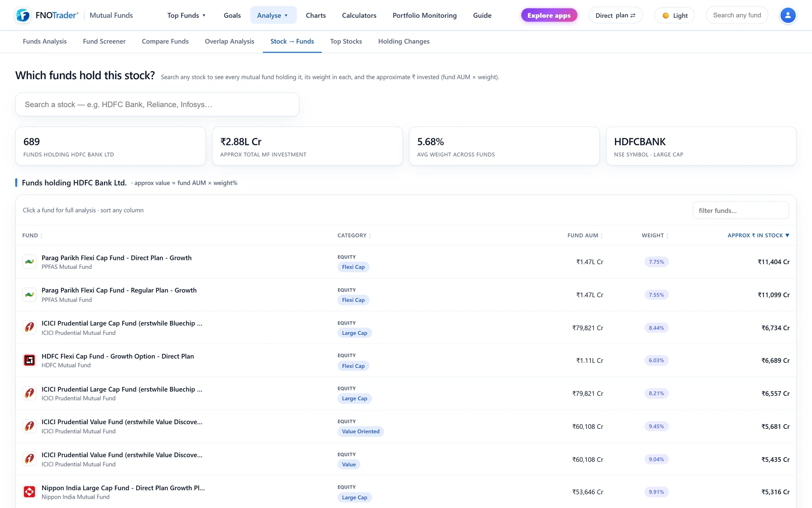Click the Nippon India Mutual Fund logo
Image resolution: width=812 pixels, height=508 pixels.
point(29,492)
